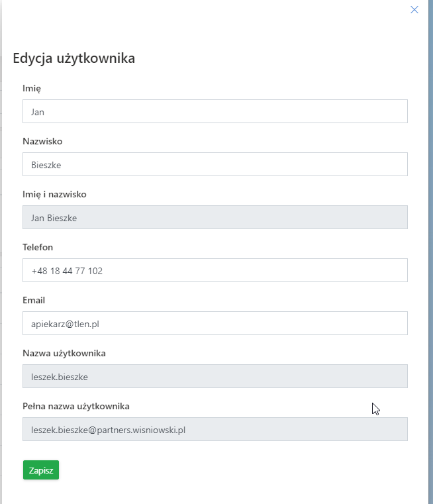
Task: Click the dimmed backdrop left of dialog
Action: 1,265
